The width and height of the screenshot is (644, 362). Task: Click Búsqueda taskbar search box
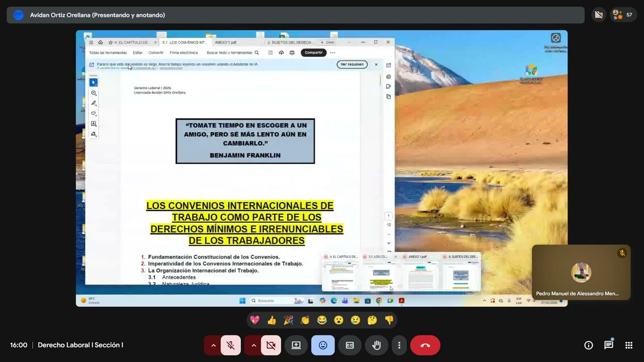[x=278, y=301]
